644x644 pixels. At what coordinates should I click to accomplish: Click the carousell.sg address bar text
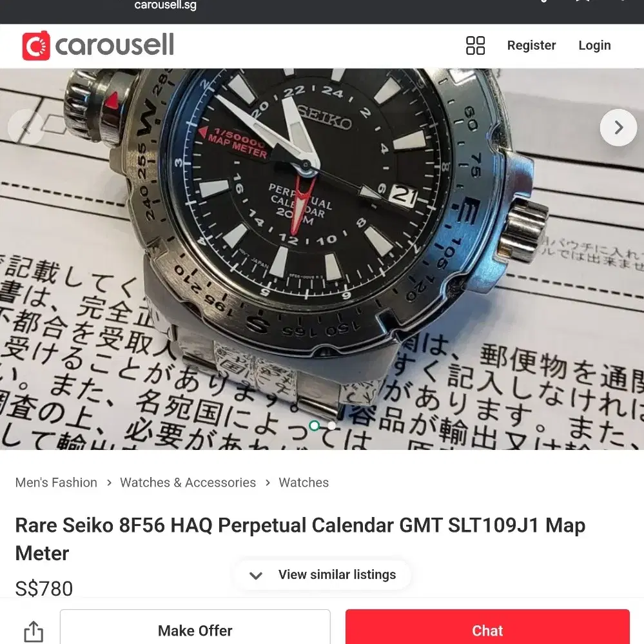(x=165, y=5)
